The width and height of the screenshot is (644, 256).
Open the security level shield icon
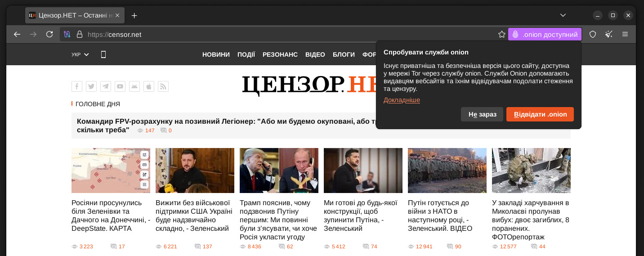pyautogui.click(x=593, y=34)
